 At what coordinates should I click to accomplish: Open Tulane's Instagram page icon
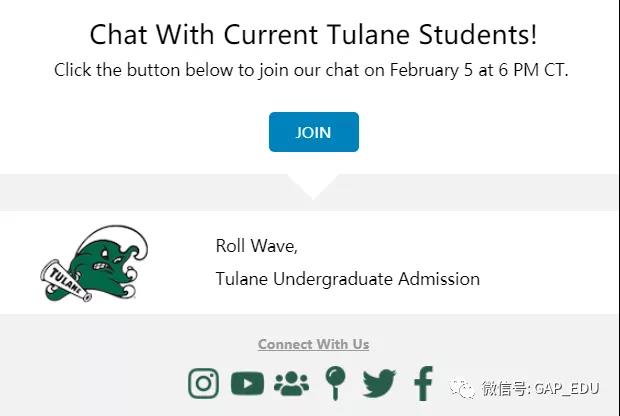[203, 383]
